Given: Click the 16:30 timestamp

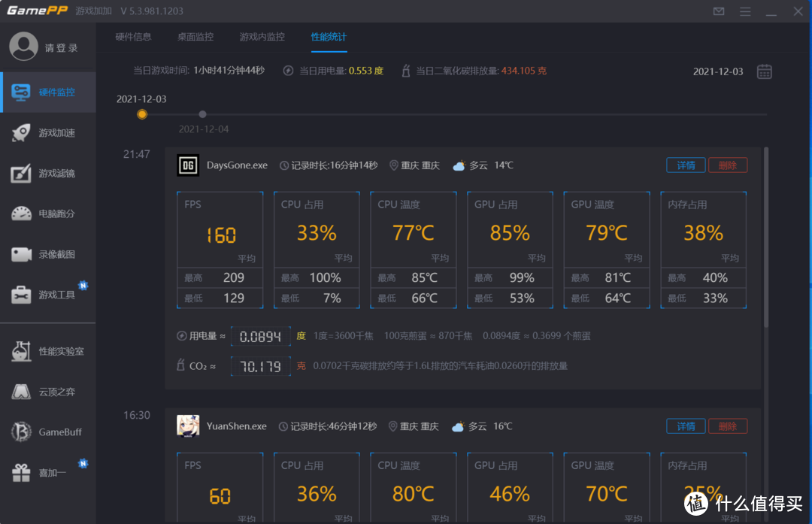Looking at the screenshot, I should (x=137, y=415).
